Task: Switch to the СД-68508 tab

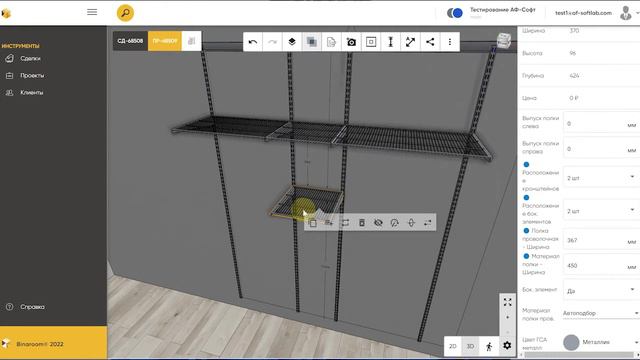Action: 130,41
